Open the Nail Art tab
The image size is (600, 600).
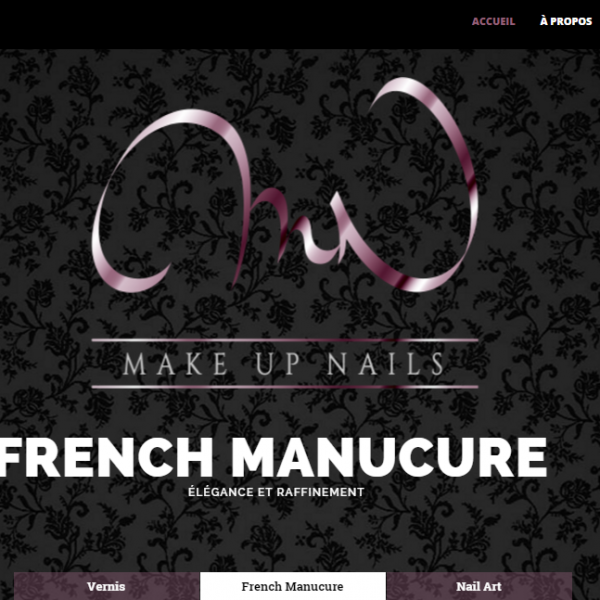479,586
